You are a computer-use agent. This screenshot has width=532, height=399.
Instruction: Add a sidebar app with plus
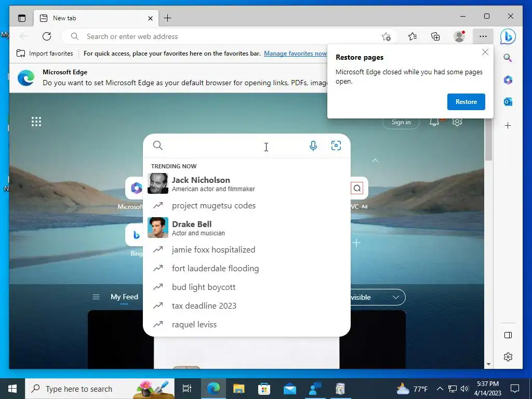(x=508, y=126)
